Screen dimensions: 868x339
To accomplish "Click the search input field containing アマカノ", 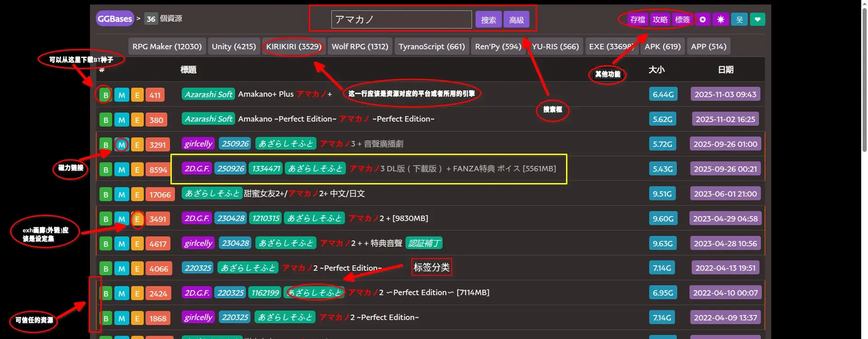I will coord(401,19).
